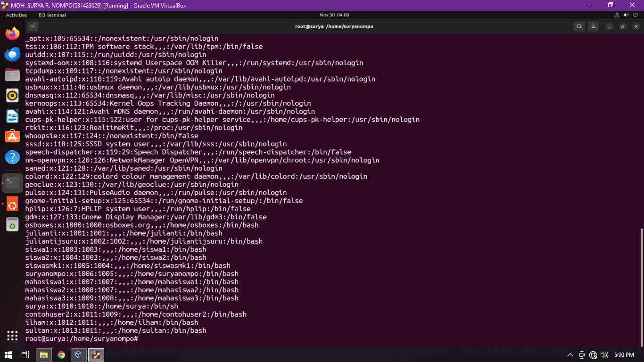This screenshot has width=644, height=362.
Task: Click the terminal title root@surya: /home/suryanompo
Action: (x=334, y=26)
